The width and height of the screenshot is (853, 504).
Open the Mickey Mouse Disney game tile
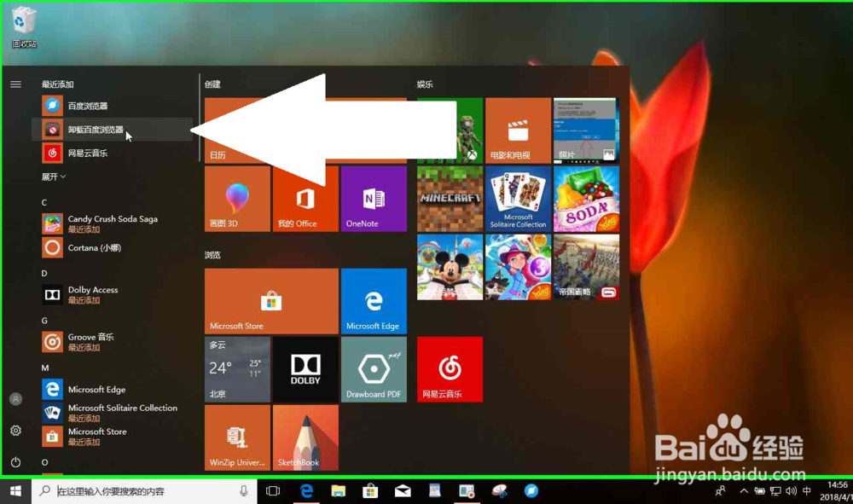450,267
